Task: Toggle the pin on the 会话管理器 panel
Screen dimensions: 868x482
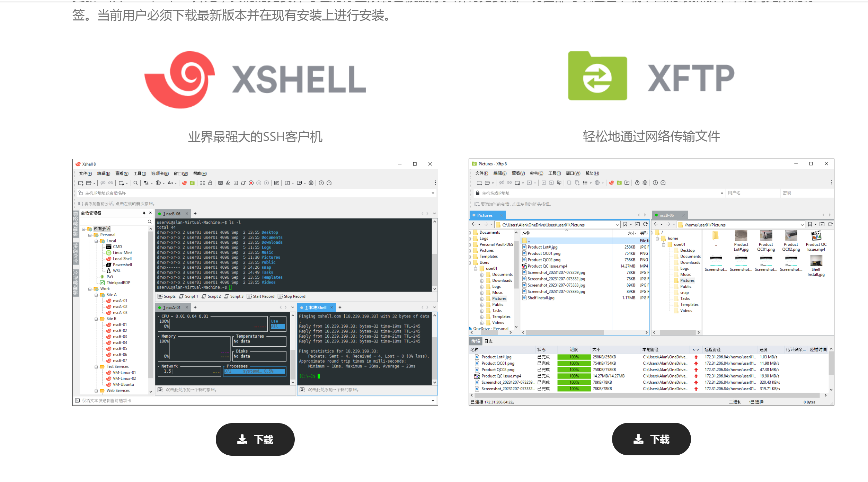Action: tap(144, 213)
